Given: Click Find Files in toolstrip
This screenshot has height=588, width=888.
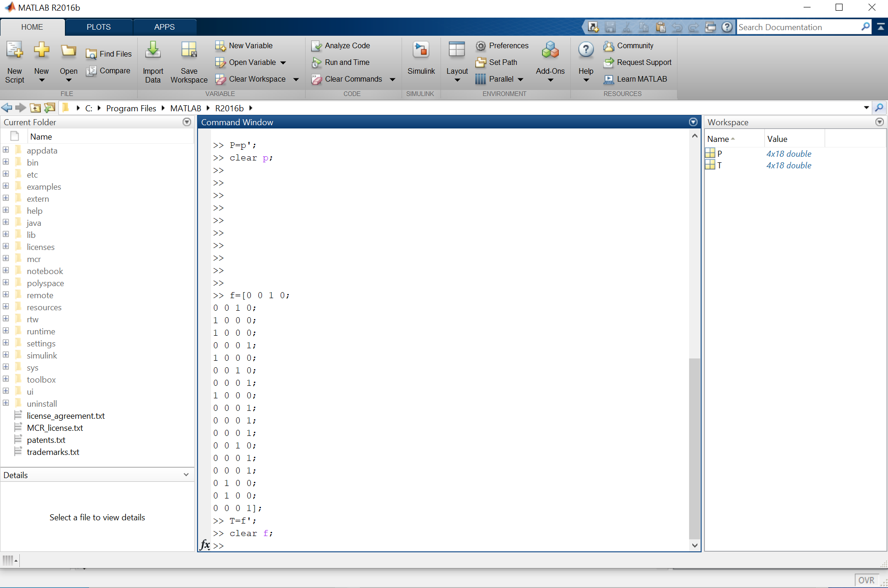Looking at the screenshot, I should [x=109, y=54].
